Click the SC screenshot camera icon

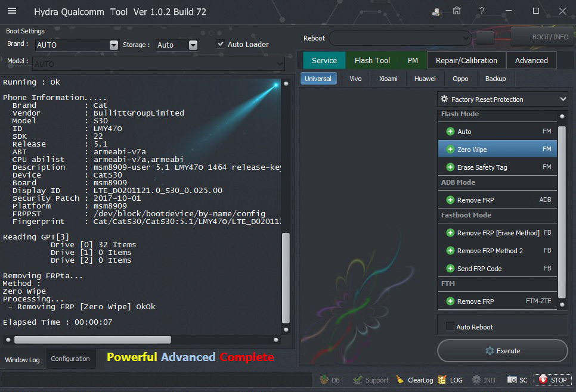[x=512, y=379]
